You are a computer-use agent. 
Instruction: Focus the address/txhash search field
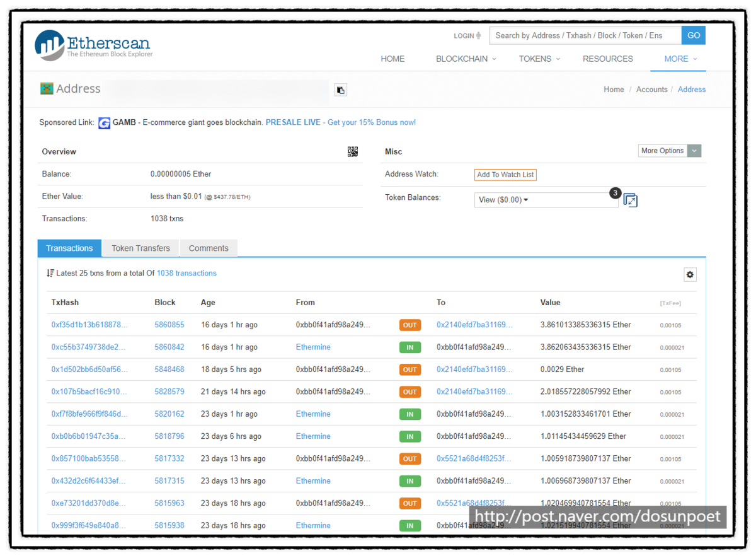(585, 35)
